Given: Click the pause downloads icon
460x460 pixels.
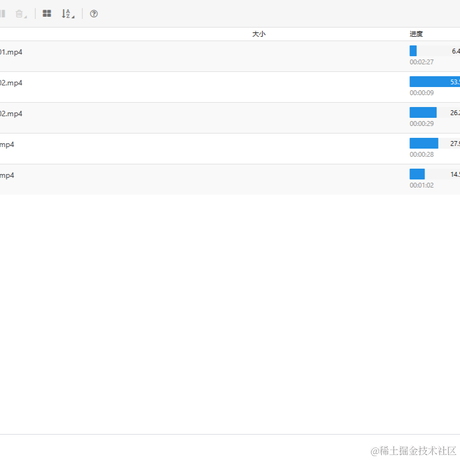Looking at the screenshot, I should point(2,14).
